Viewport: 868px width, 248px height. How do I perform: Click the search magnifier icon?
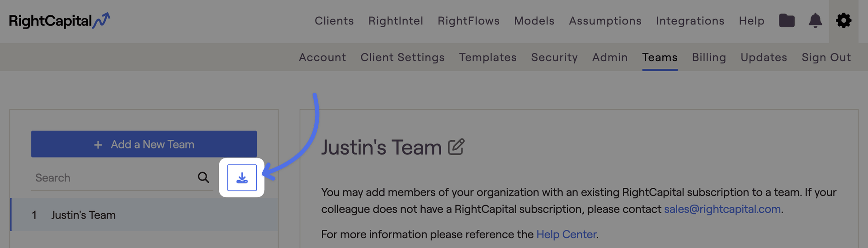coord(203,177)
